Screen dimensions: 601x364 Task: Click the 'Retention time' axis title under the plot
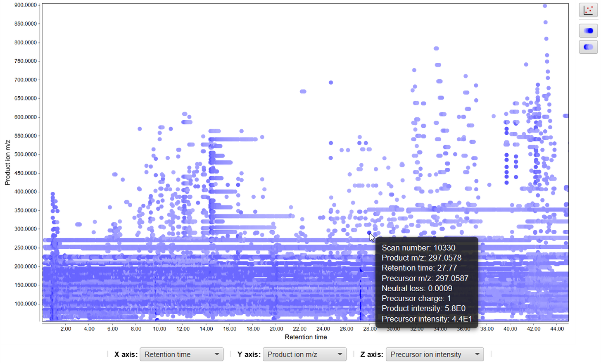pyautogui.click(x=306, y=337)
